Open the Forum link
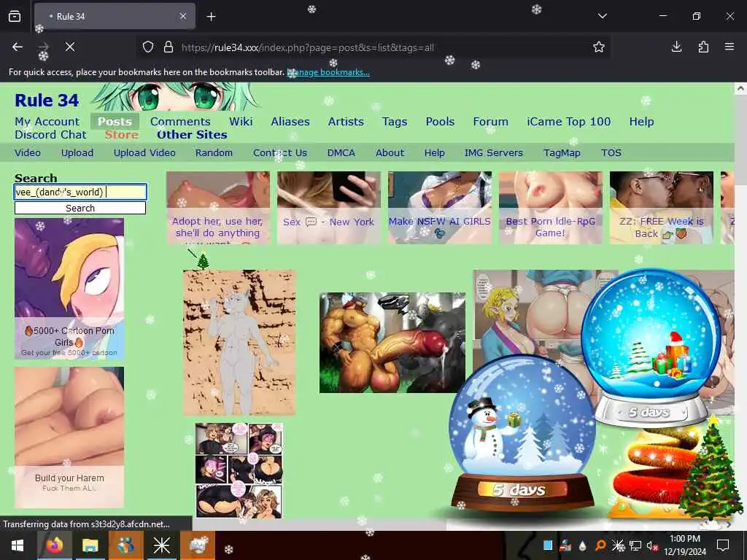This screenshot has width=747, height=560. click(x=490, y=122)
